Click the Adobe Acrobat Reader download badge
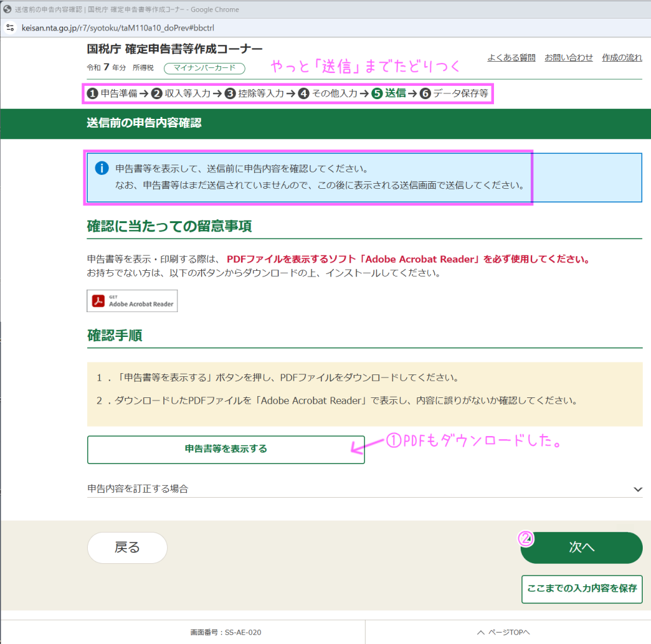 tap(132, 301)
